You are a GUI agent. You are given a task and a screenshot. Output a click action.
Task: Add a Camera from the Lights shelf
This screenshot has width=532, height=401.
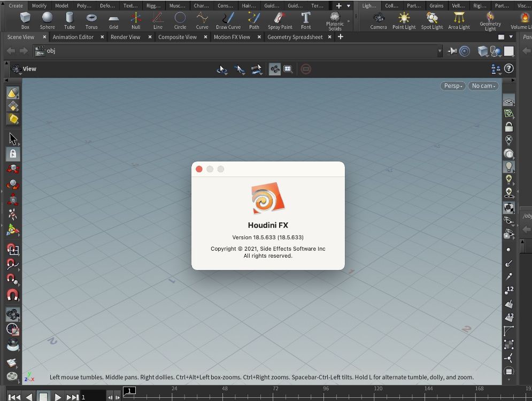point(379,20)
